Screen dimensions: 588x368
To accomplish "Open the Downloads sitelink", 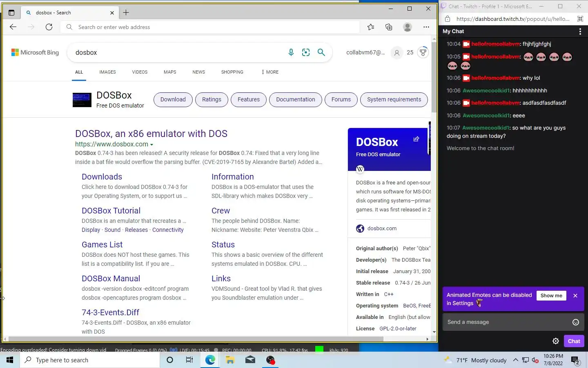I will [x=102, y=177].
